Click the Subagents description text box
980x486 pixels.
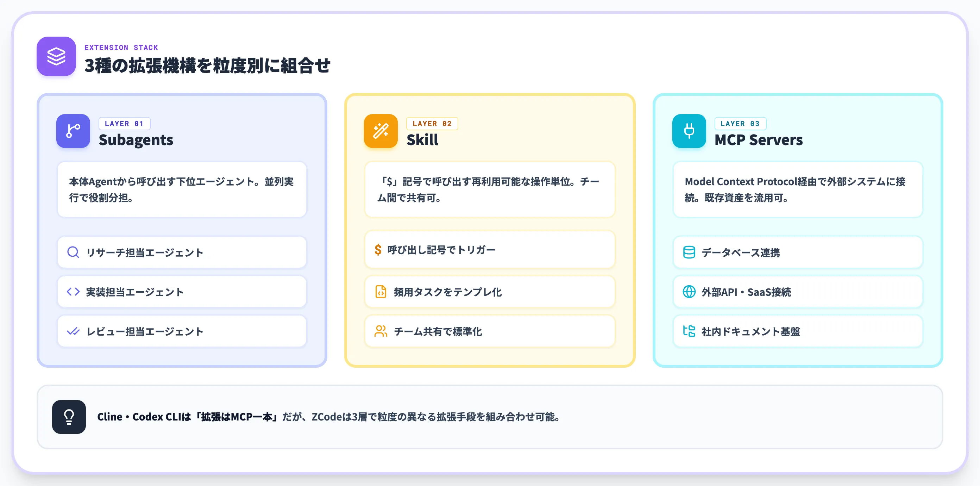pos(182,189)
